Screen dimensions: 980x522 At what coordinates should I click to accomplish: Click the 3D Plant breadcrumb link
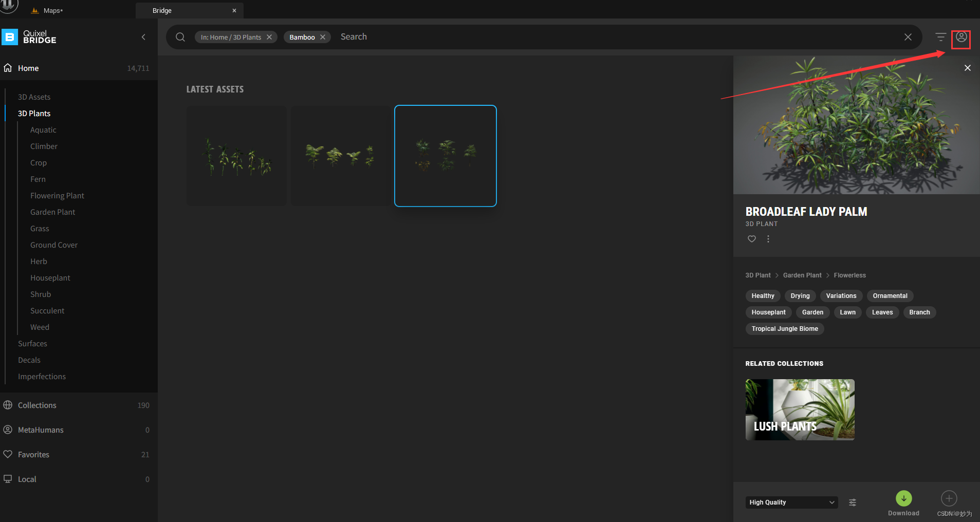pos(758,275)
